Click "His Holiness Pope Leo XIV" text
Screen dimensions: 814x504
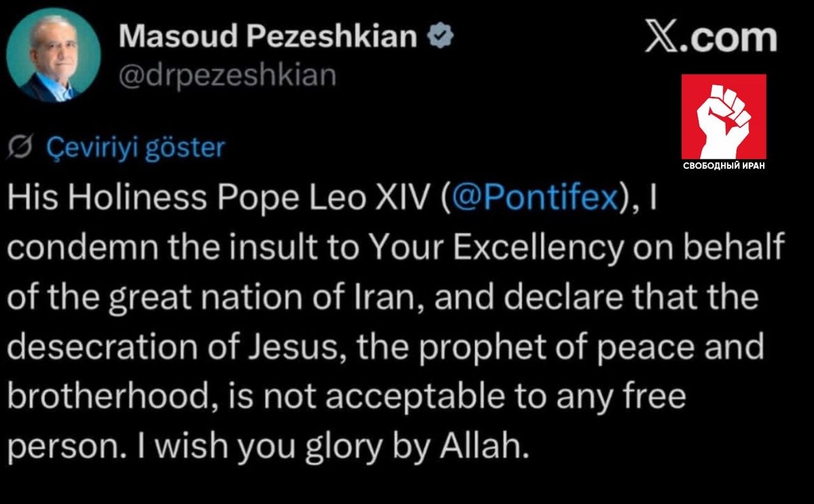(219, 197)
